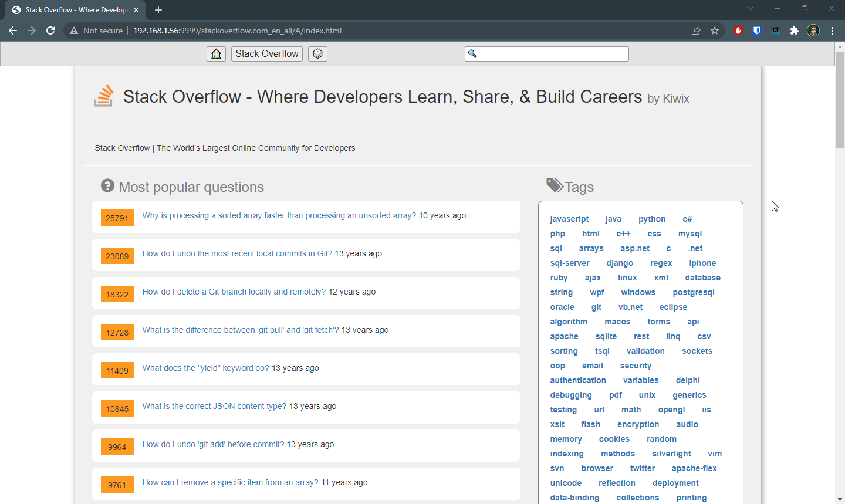Screen dimensions: 845x504
Task: Open the opengl tag
Action: point(671,410)
